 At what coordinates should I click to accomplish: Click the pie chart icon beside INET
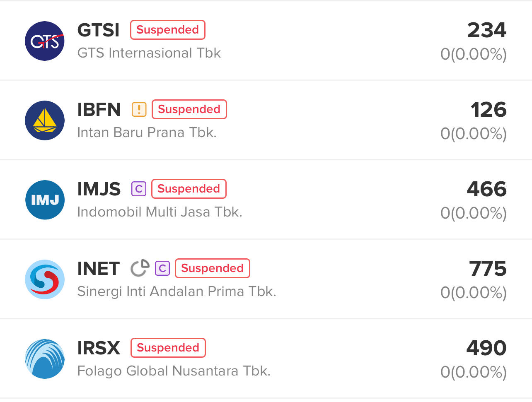pyautogui.click(x=140, y=268)
